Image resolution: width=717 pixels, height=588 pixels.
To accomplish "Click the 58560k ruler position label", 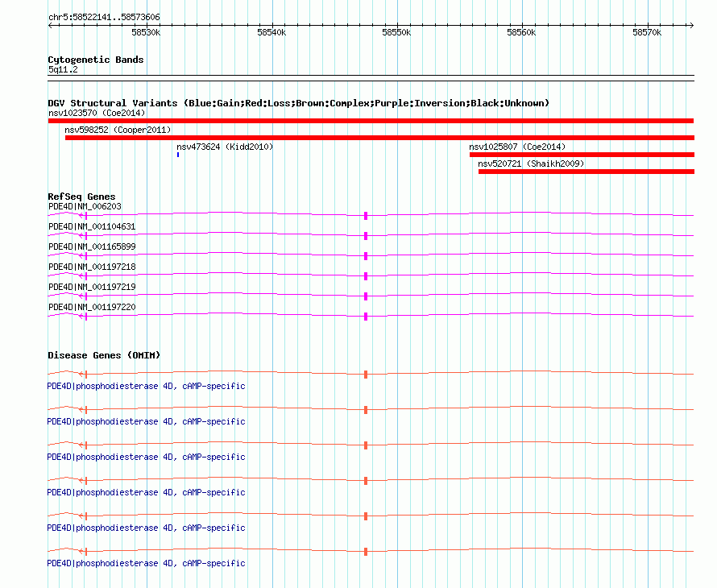I will [521, 32].
